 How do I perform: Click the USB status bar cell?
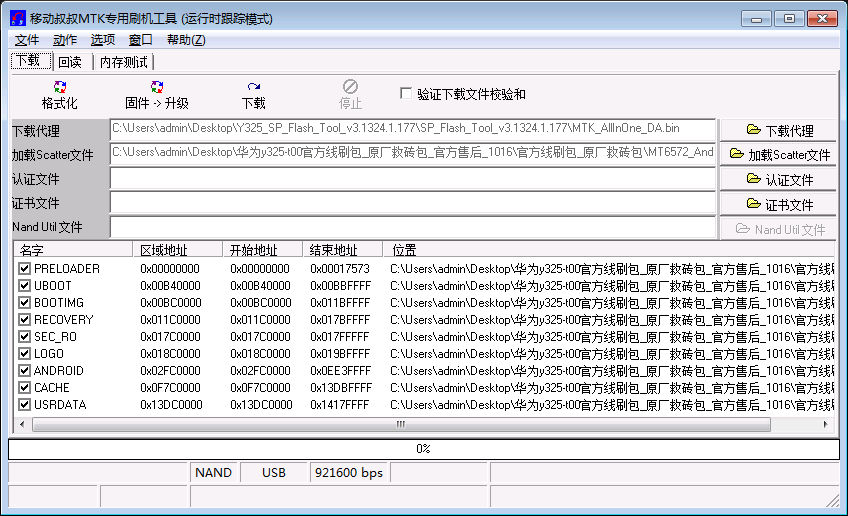coord(274,473)
